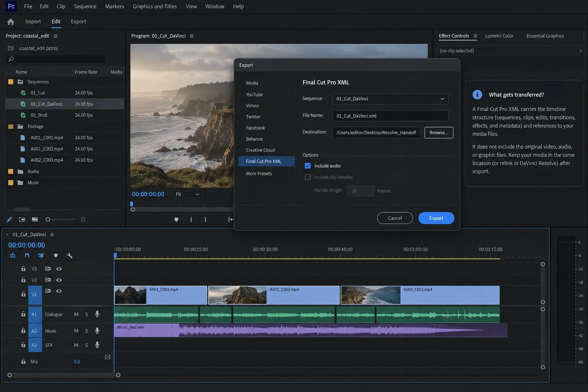The width and height of the screenshot is (588, 392).
Task: Click the Premiere Pro app logo
Action: click(11, 7)
